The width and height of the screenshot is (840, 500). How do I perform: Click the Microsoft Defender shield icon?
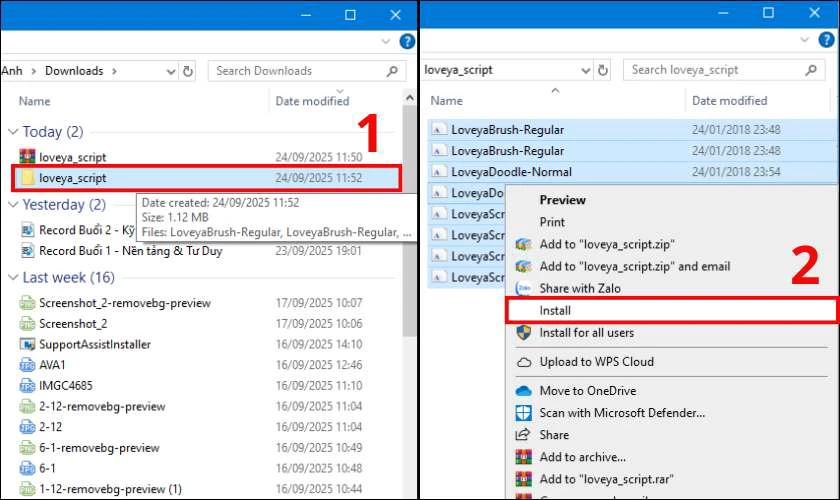[x=523, y=413]
